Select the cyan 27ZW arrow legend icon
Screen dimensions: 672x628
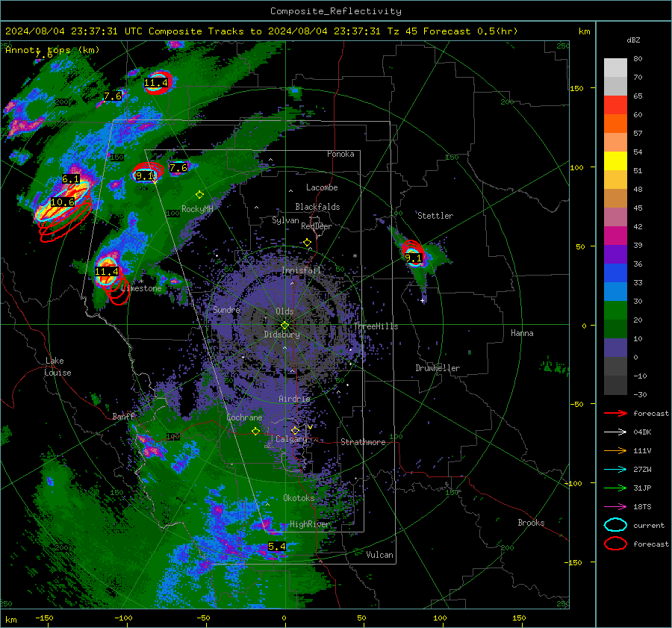tap(615, 470)
